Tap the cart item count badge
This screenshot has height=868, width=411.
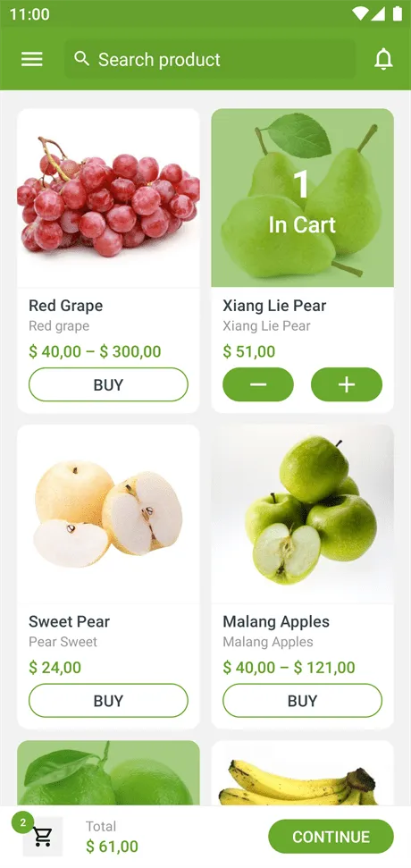[22, 822]
